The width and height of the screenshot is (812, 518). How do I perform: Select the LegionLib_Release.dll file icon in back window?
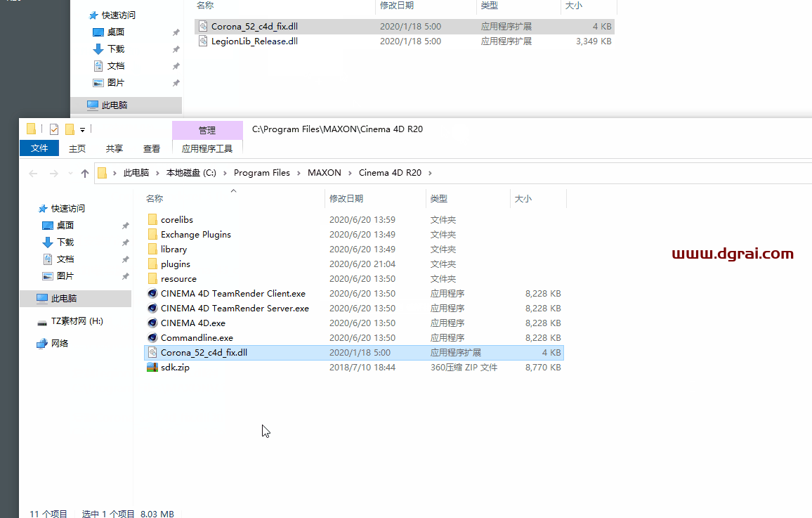(203, 41)
